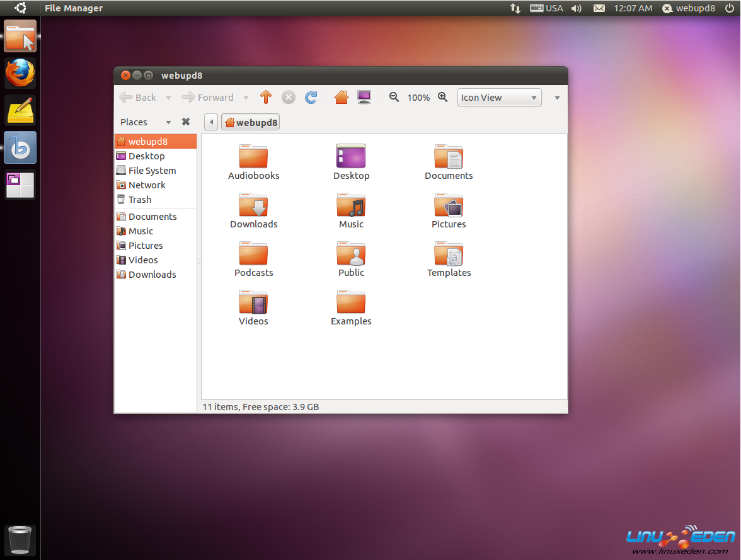Open the sound volume indicator

(x=576, y=8)
